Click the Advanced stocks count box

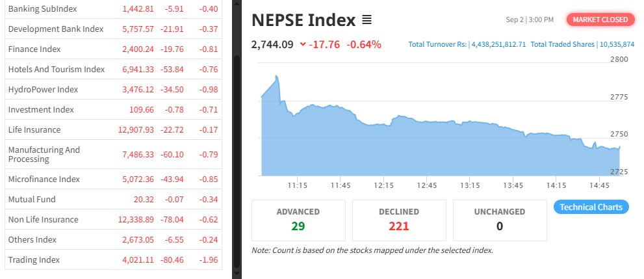pos(298,220)
